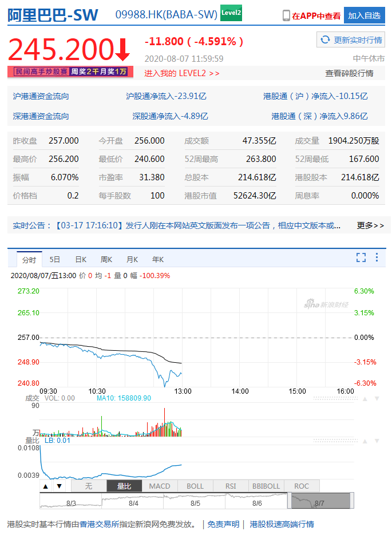
Task: Click the green Level2 badge
Action: click(x=231, y=13)
